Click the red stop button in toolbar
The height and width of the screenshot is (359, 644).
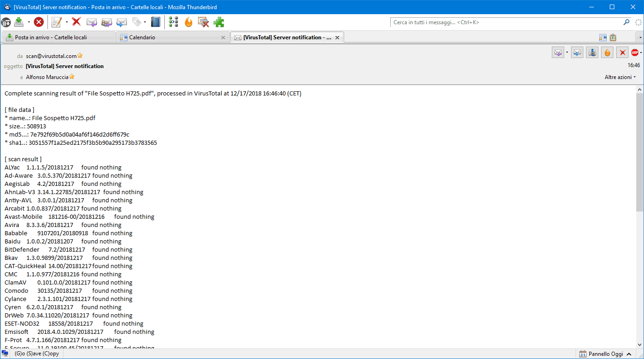[39, 22]
